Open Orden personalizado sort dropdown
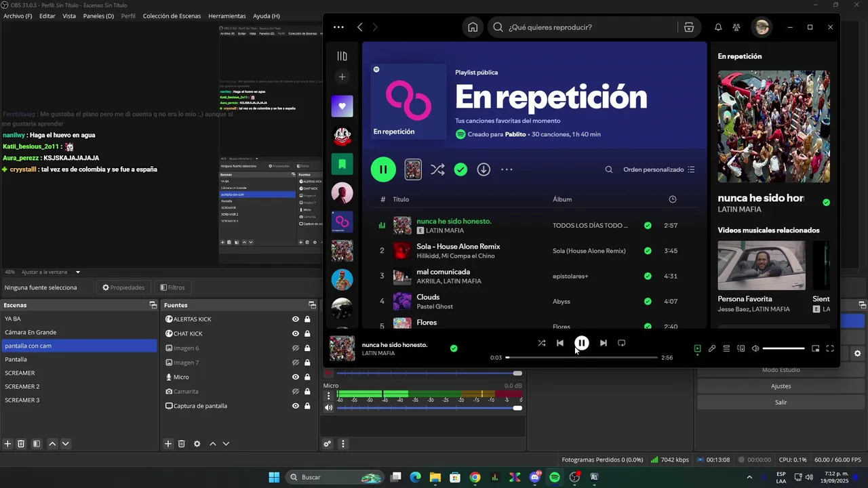This screenshot has width=868, height=488. point(659,169)
